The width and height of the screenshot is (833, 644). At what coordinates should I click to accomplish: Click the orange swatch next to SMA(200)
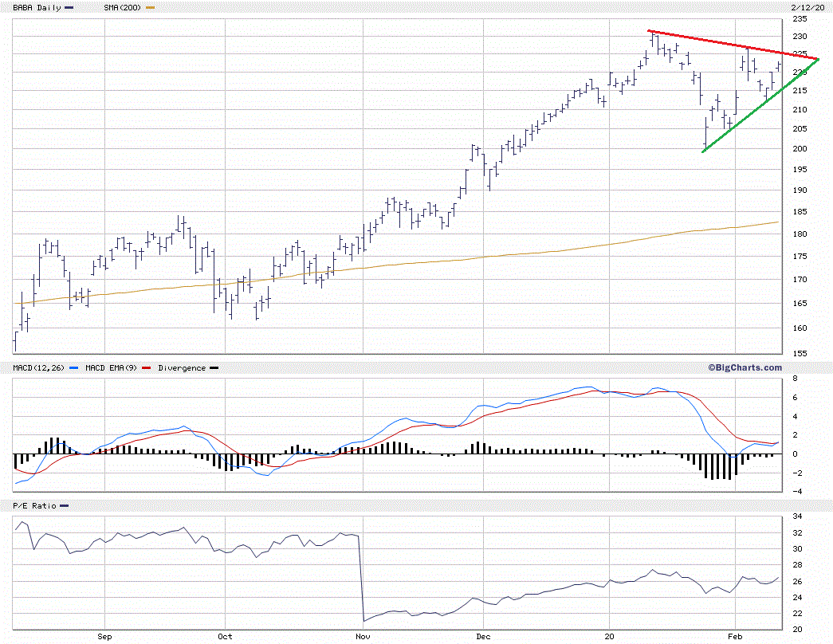click(x=150, y=7)
